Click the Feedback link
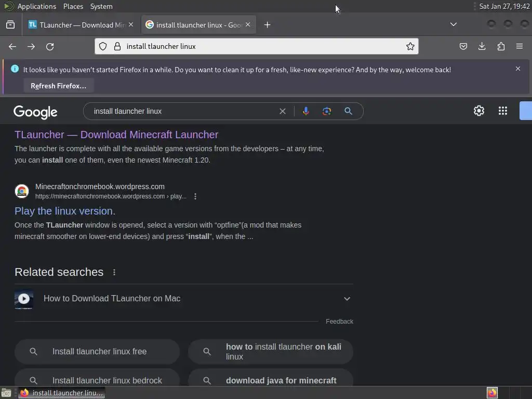 (339, 321)
